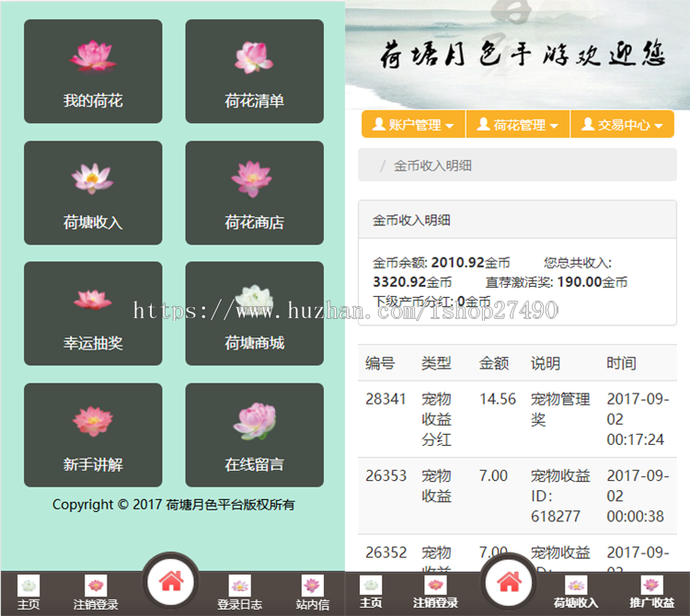The width and height of the screenshot is (690, 616).
Task: Click the 金币收入明细 panel heading
Action: [x=517, y=220]
